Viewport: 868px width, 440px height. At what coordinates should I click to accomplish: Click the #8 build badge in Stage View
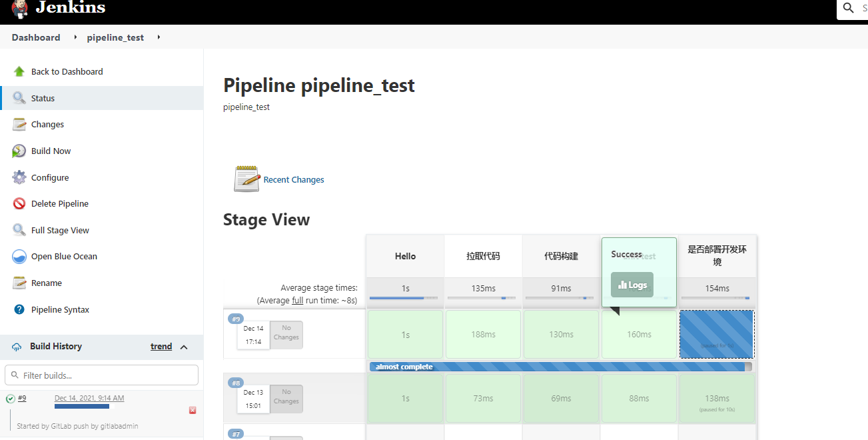[x=236, y=383]
